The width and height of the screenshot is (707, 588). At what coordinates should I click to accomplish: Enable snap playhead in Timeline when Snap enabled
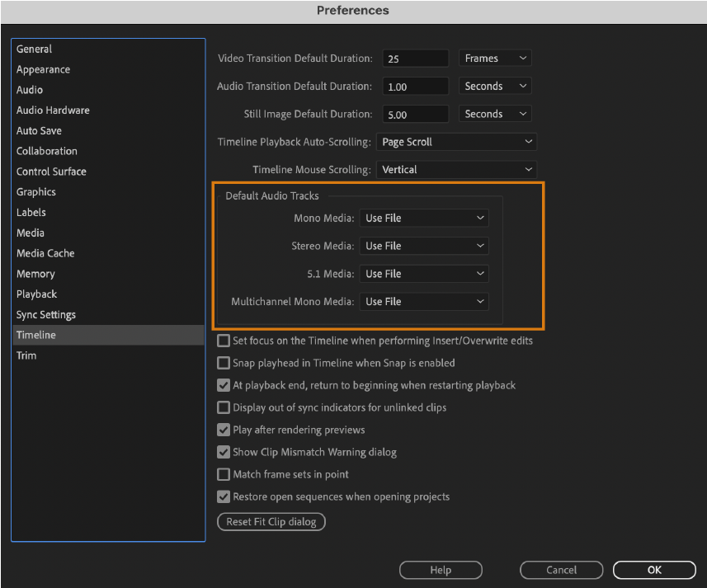tap(223, 362)
